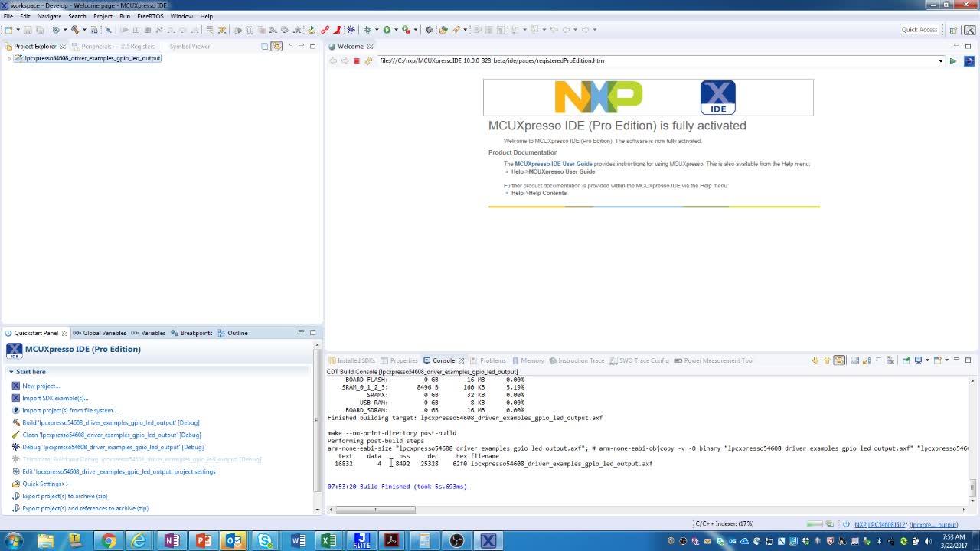Viewport: 980px width, 551px height.
Task: Collapse the Start here section
Action: (x=11, y=372)
